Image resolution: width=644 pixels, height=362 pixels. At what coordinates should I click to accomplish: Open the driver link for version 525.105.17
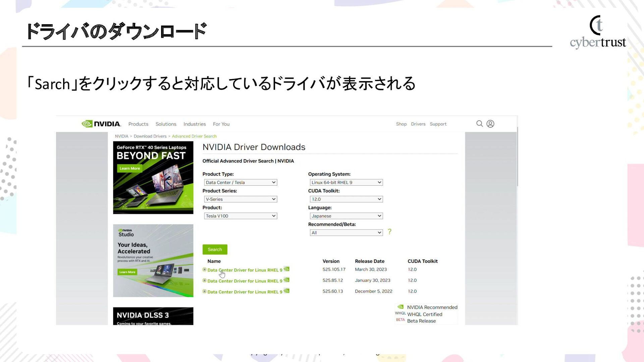click(x=245, y=270)
